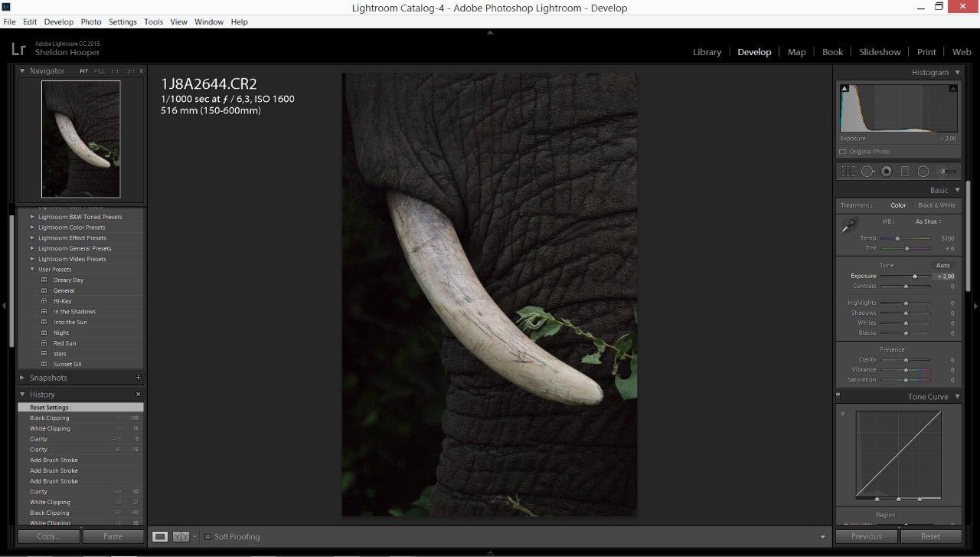Add a new snapshot with the plus icon
This screenshot has width=980, height=557.
pyautogui.click(x=138, y=378)
